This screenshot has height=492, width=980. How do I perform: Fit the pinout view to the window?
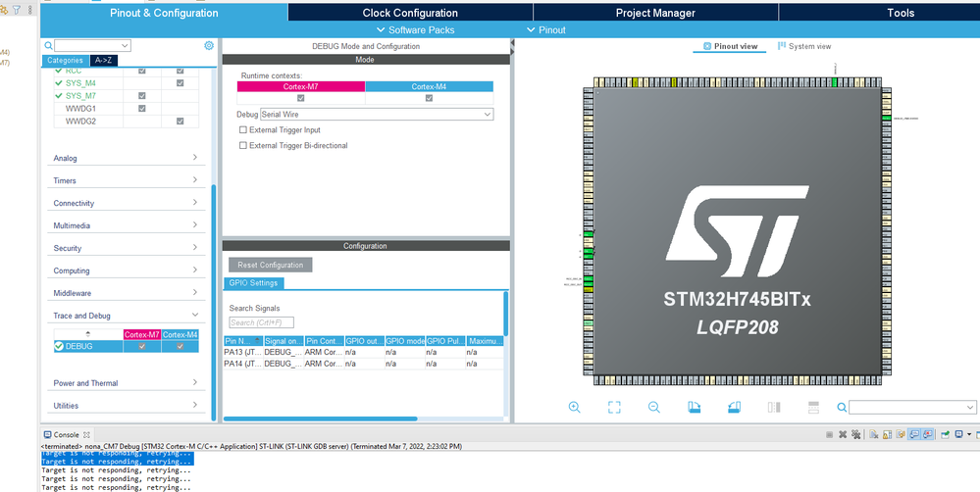coord(614,407)
